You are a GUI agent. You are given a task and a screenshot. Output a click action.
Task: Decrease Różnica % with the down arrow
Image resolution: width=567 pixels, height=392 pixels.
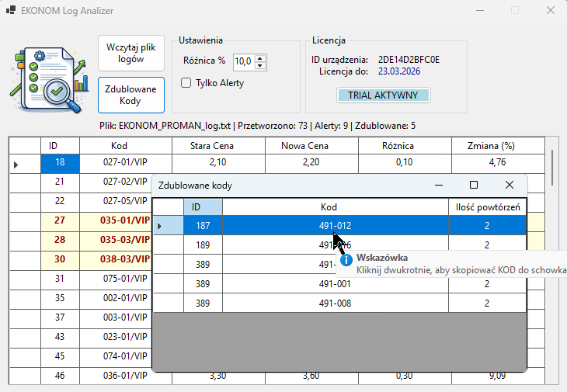pos(260,66)
